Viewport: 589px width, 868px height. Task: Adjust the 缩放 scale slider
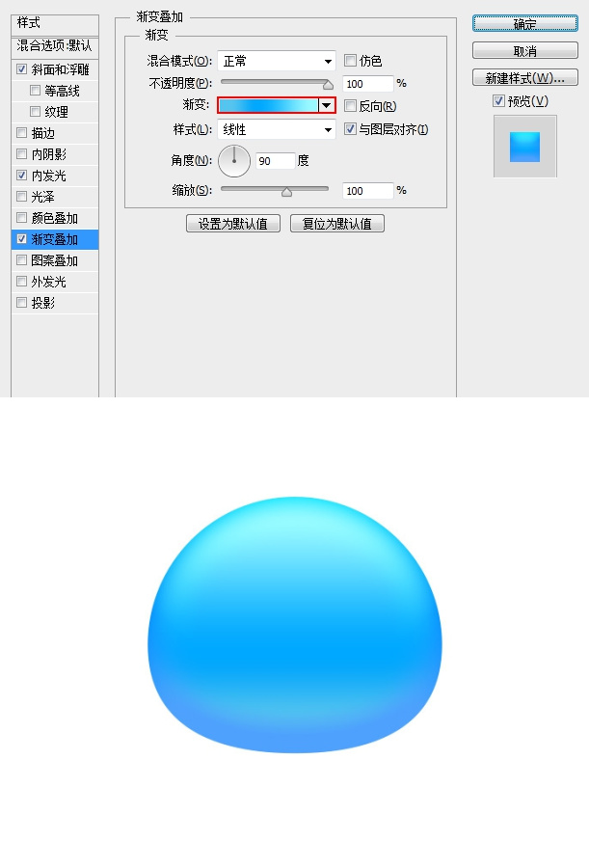pyautogui.click(x=286, y=192)
